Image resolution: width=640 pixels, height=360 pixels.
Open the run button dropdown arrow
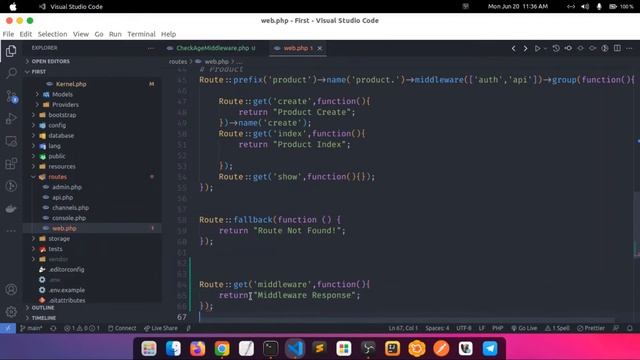tap(545, 49)
